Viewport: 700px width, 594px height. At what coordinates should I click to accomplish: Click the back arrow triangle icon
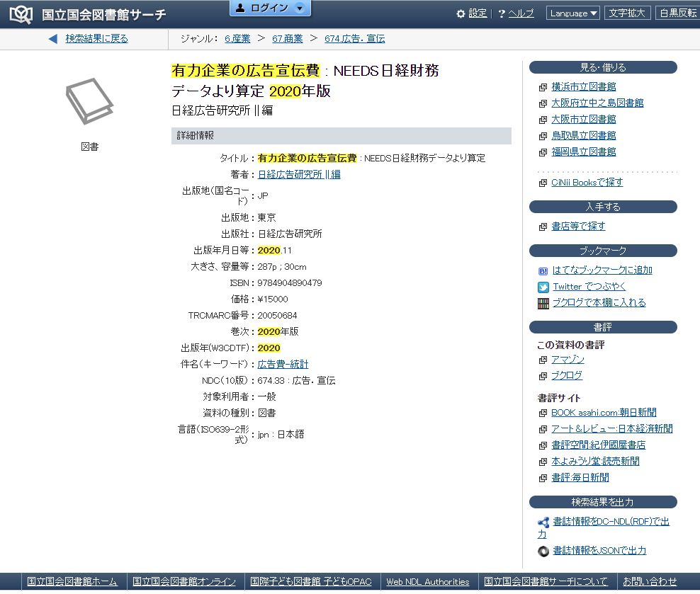tap(53, 39)
